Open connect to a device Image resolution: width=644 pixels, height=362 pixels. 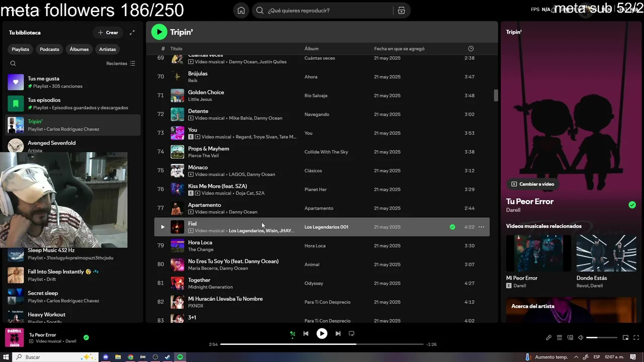click(x=570, y=338)
